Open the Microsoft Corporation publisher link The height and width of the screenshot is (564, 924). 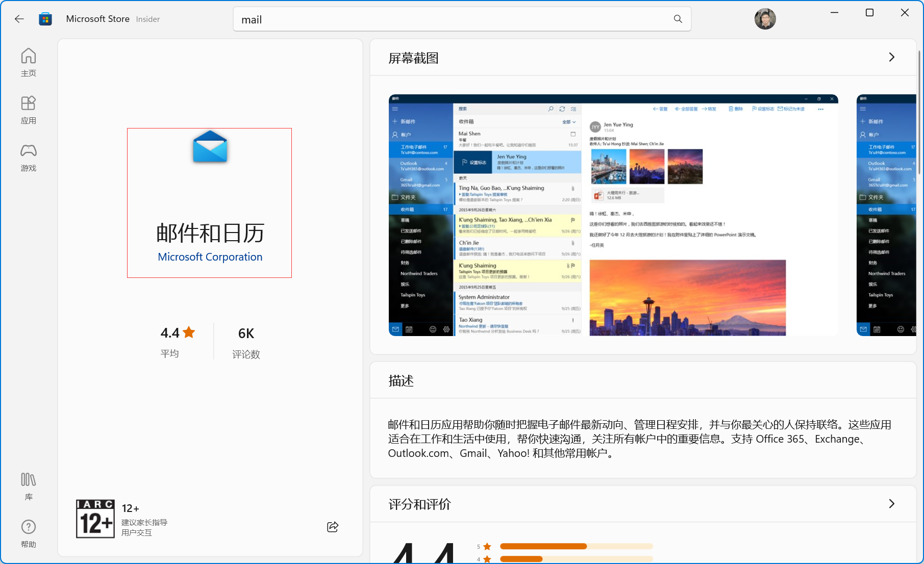210,257
